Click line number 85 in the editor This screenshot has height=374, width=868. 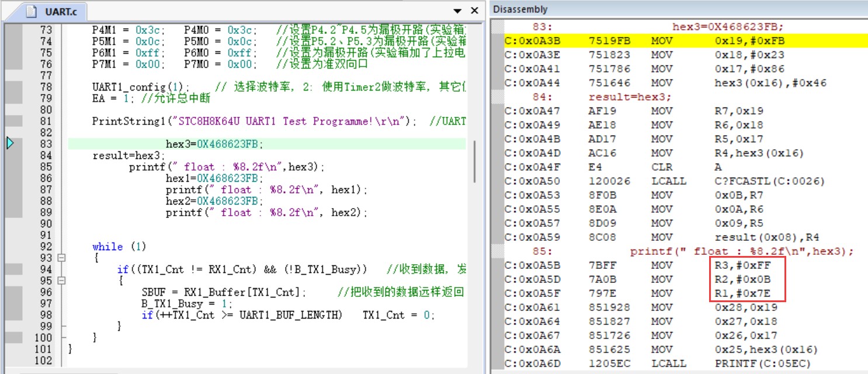click(46, 167)
